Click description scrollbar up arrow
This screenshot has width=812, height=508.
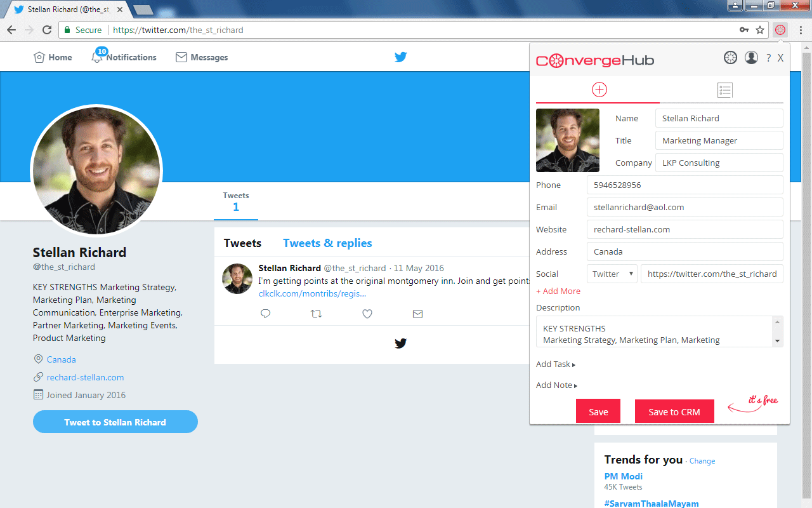point(777,322)
